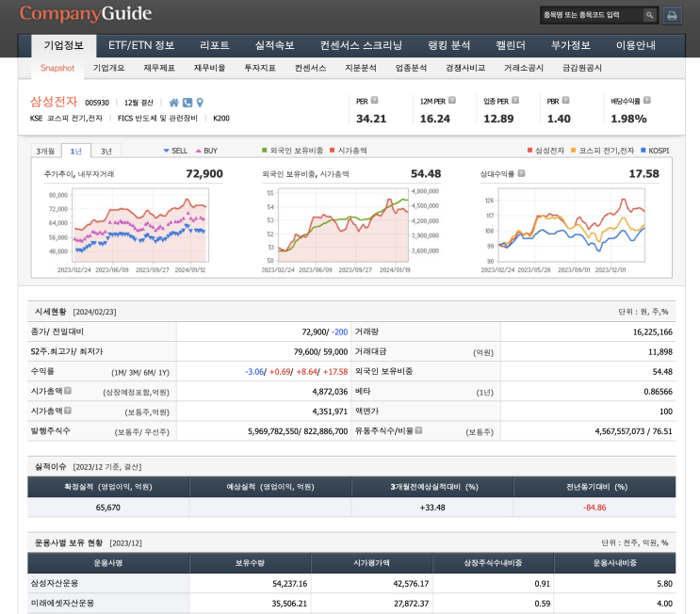700x614 pixels.
Task: Go to 경쟁사비교 sub-tab
Action: [465, 68]
